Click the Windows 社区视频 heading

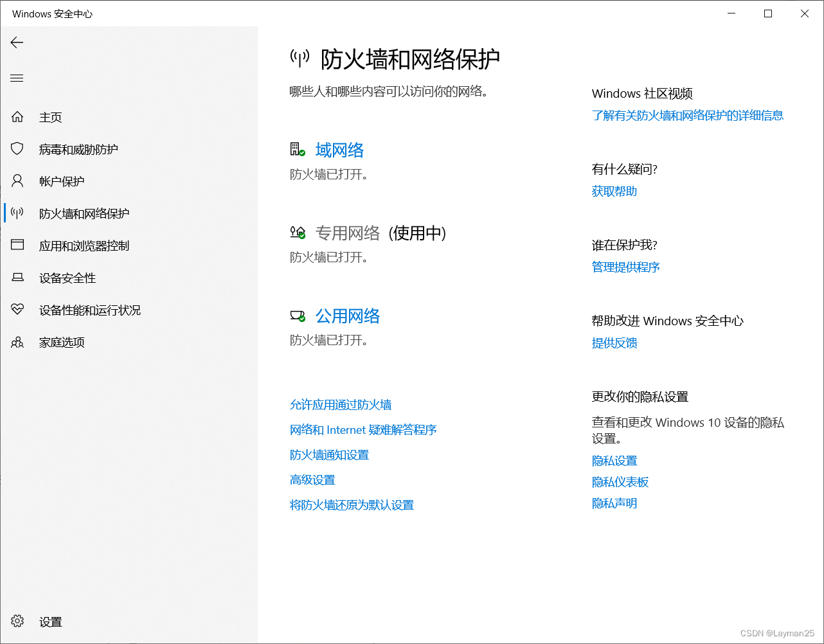pyautogui.click(x=642, y=93)
